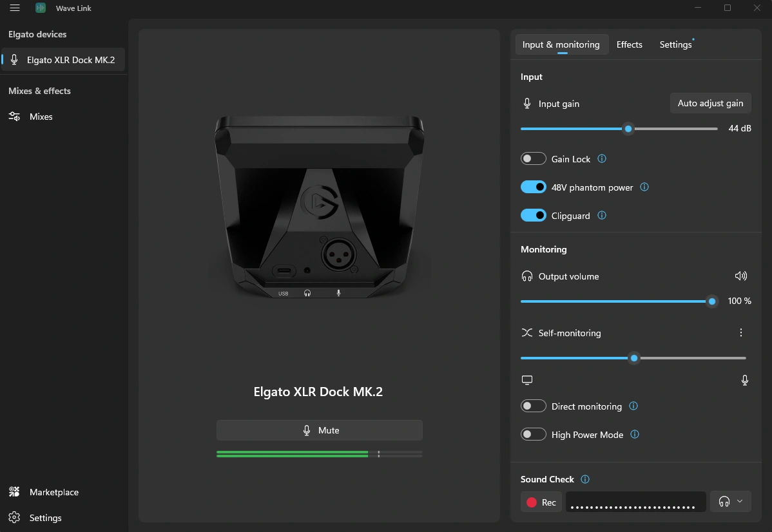Disable the Clipguard toggle
This screenshot has width=772, height=532.
point(534,216)
